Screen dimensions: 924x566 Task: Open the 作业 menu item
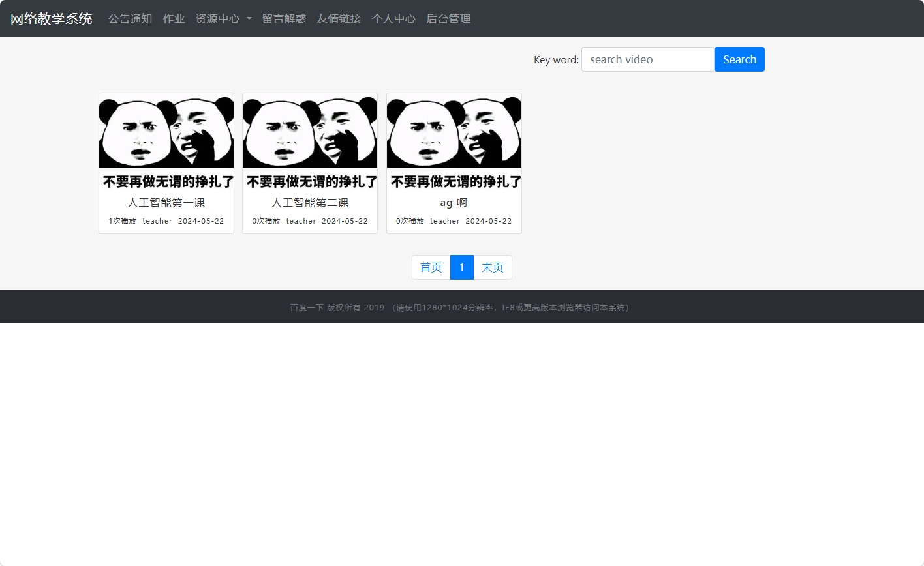click(174, 19)
